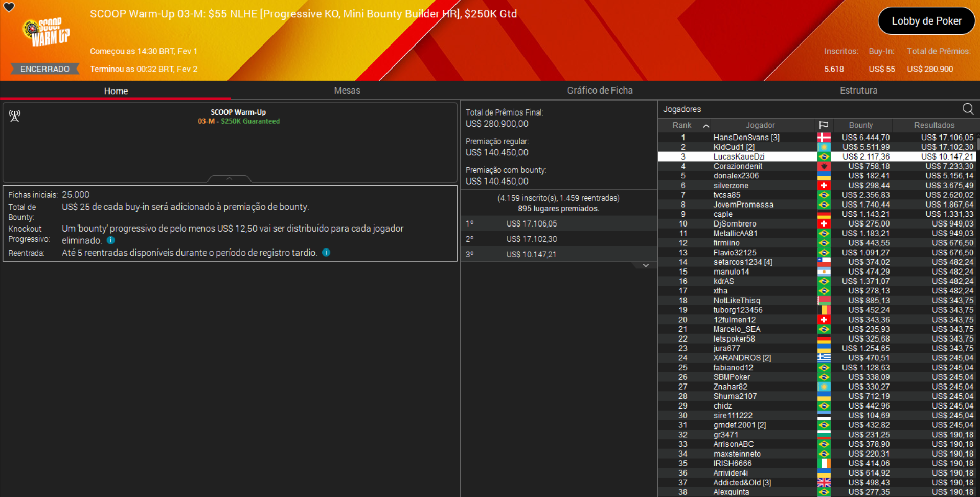Open the Estrutura tab

pos(859,90)
